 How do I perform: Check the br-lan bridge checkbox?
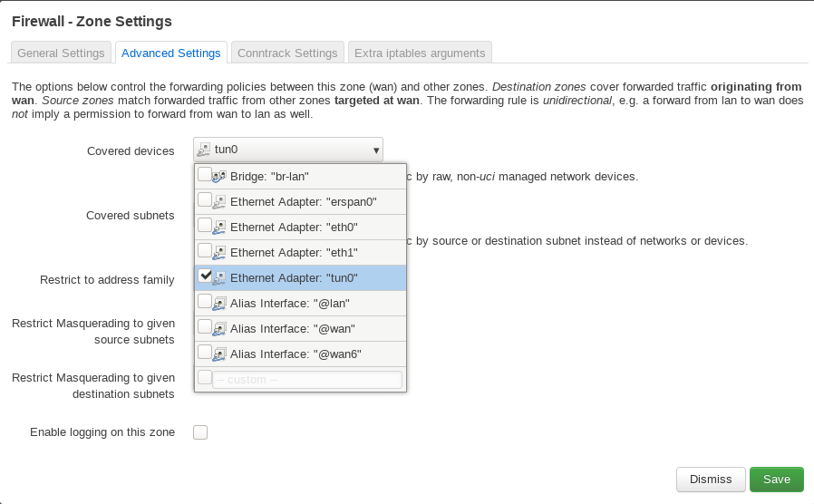[x=205, y=174]
